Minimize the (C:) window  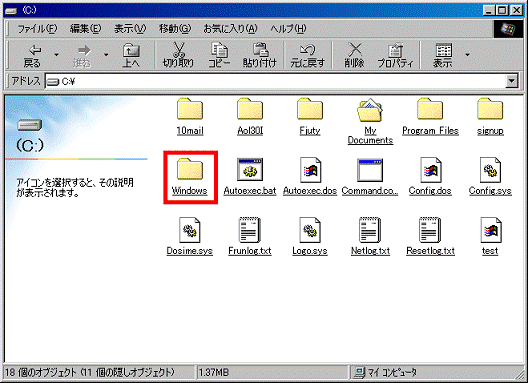coord(489,10)
